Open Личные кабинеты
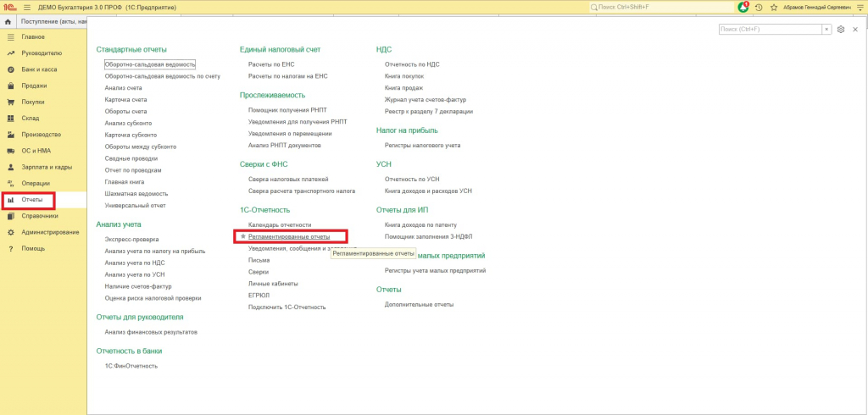 (274, 284)
